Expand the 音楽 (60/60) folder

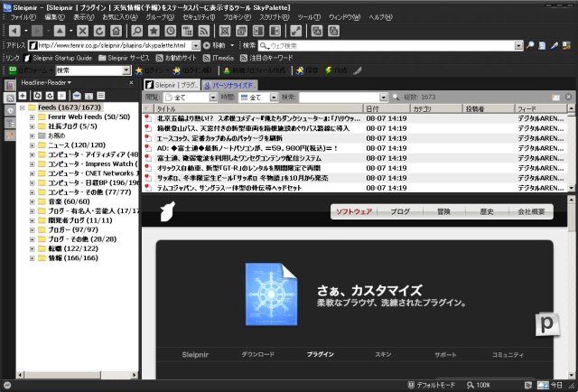tap(33, 201)
